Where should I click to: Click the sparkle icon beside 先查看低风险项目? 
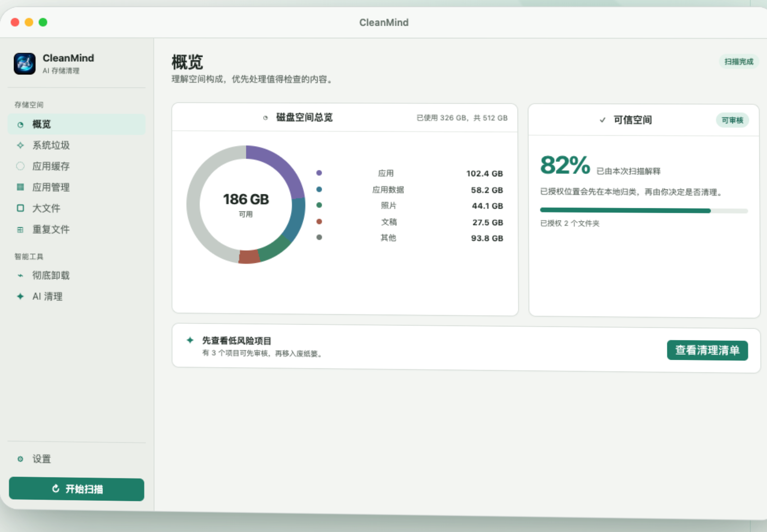pyautogui.click(x=190, y=340)
